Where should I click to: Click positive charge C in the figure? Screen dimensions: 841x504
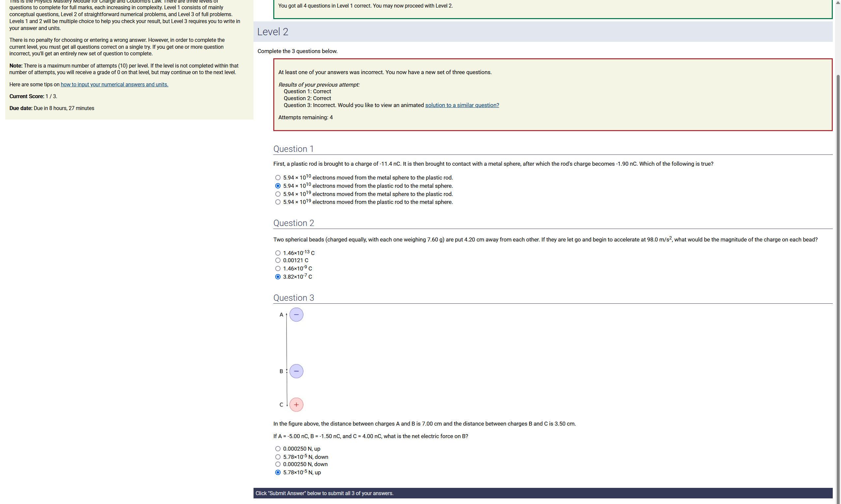(296, 405)
